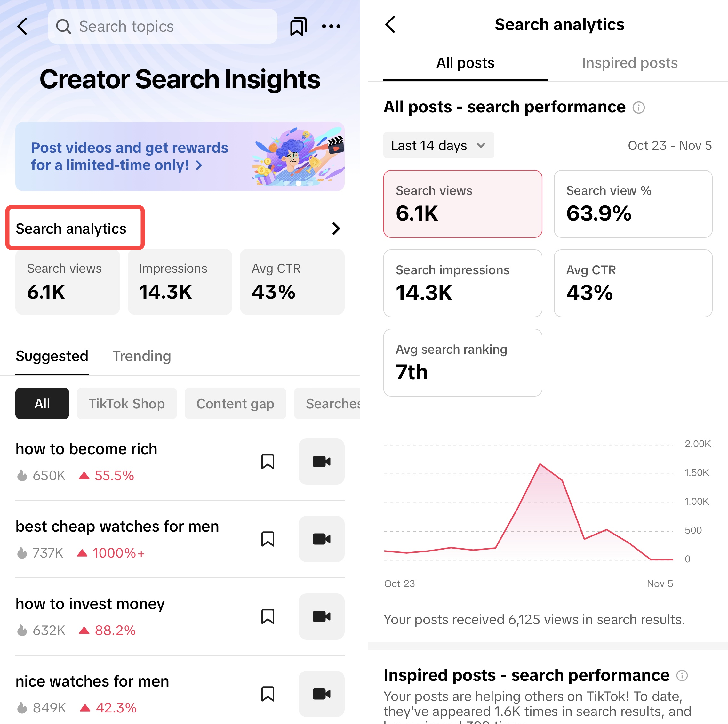Image resolution: width=728 pixels, height=724 pixels.
Task: Save 'how to invest money' topic bookmark
Action: pyautogui.click(x=268, y=616)
